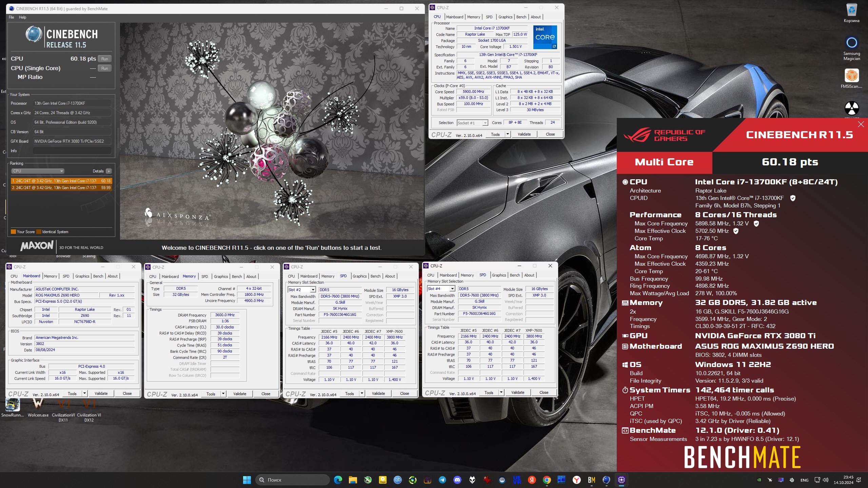Open File Explorer from the taskbar
This screenshot has height=488, width=868.
(x=353, y=480)
